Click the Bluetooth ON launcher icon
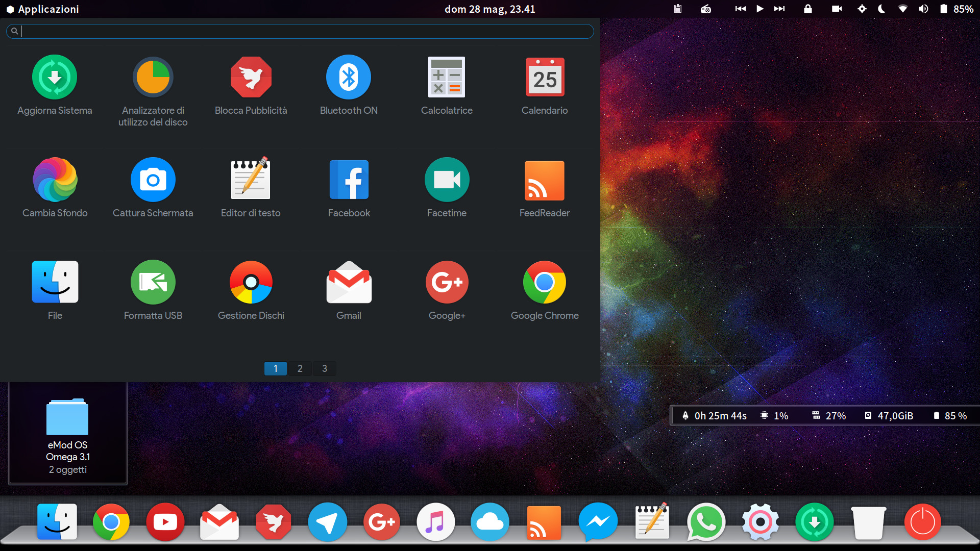980x551 pixels. tap(349, 77)
